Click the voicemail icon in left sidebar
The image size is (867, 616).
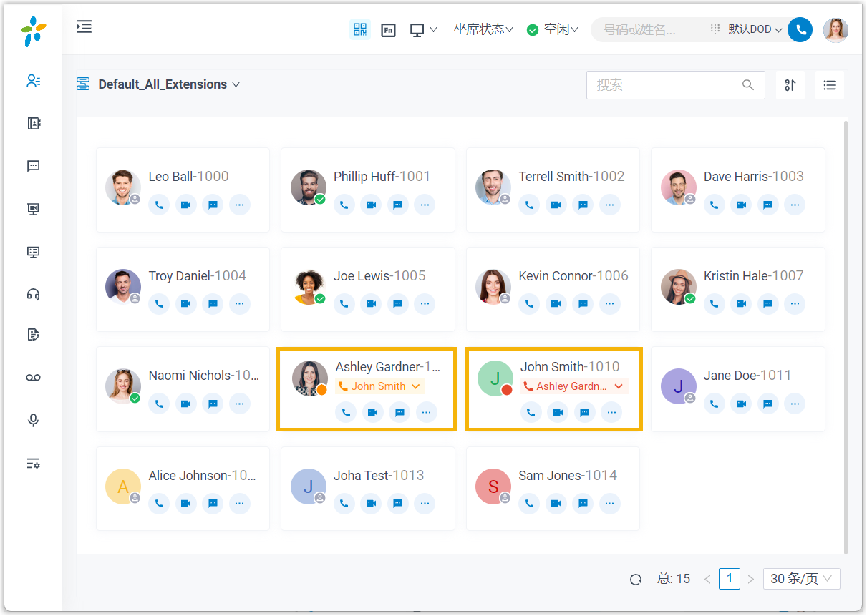[x=33, y=378]
